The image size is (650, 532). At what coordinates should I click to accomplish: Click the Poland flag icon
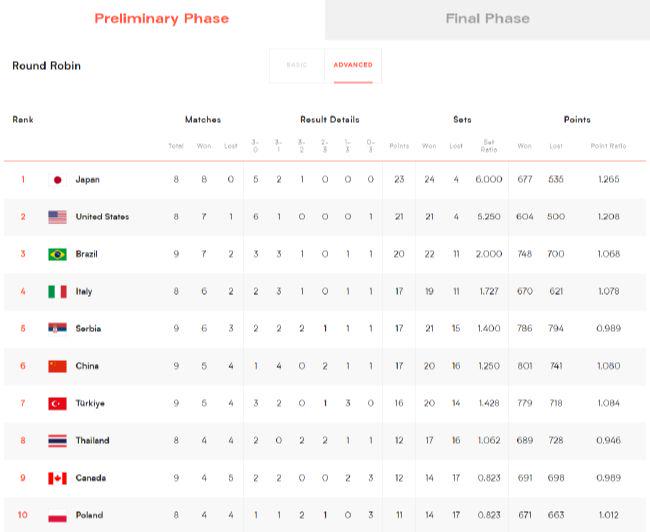click(57, 515)
